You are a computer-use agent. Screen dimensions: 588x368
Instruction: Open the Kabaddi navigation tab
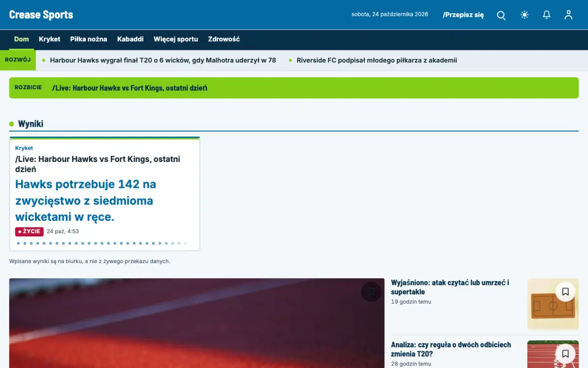[130, 39]
